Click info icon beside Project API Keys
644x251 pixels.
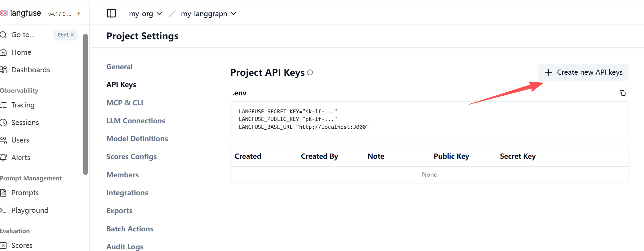click(310, 72)
